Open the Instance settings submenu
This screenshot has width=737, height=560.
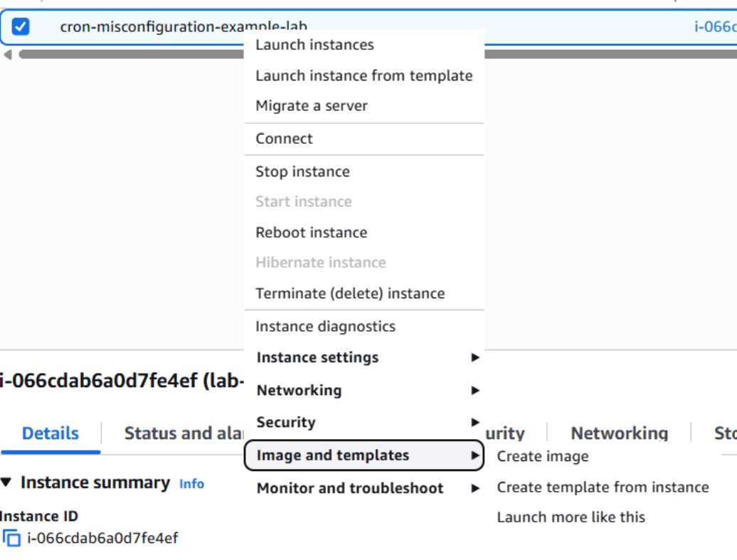coord(364,357)
